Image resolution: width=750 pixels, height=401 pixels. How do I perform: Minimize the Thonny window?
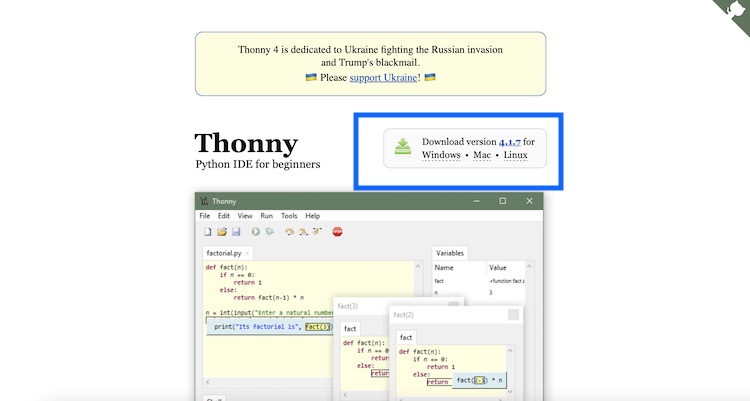pos(476,201)
